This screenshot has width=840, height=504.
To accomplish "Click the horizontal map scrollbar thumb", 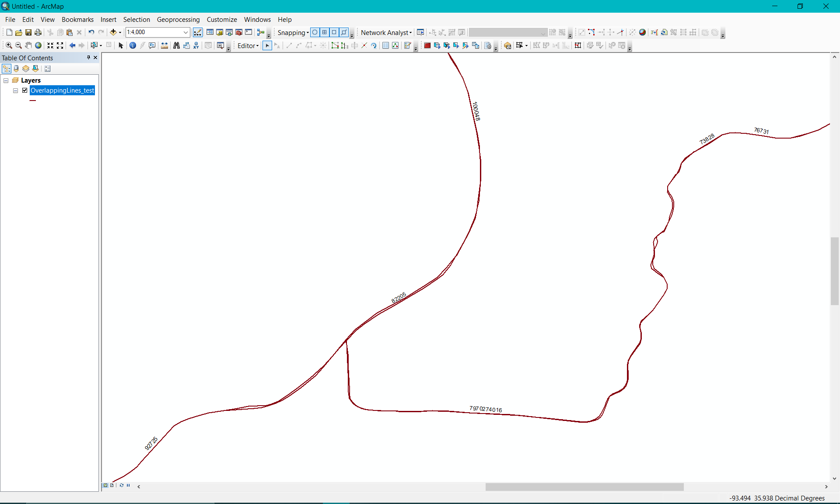I will point(584,487).
